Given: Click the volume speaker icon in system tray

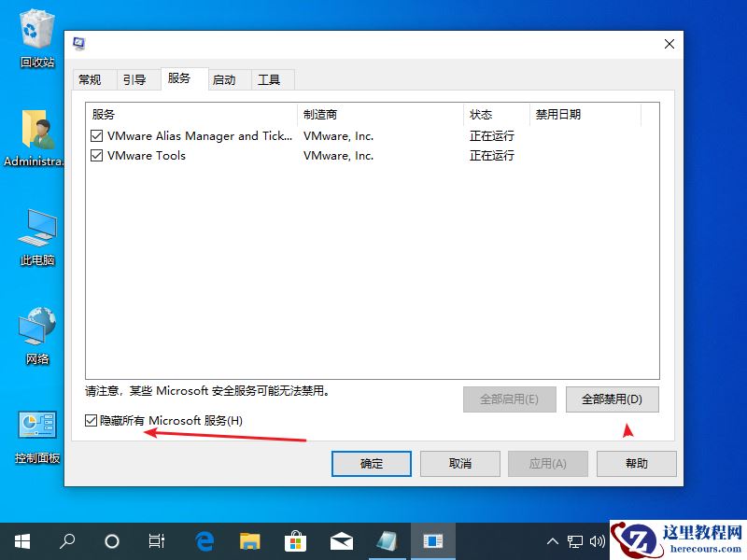Looking at the screenshot, I should (599, 540).
